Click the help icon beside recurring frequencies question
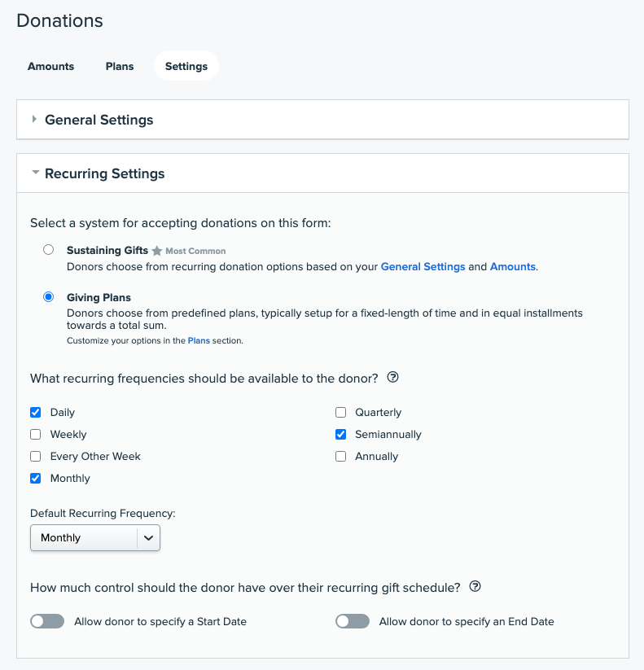This screenshot has height=670, width=644. [392, 377]
